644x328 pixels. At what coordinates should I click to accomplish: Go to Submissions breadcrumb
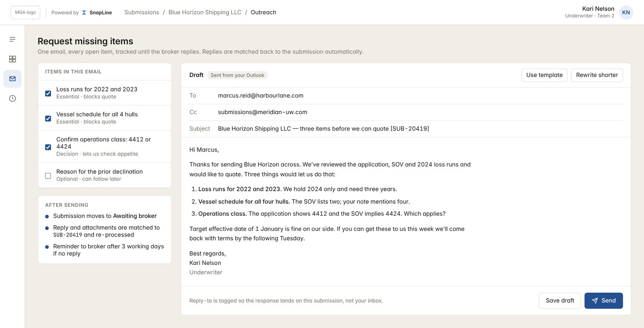click(142, 12)
